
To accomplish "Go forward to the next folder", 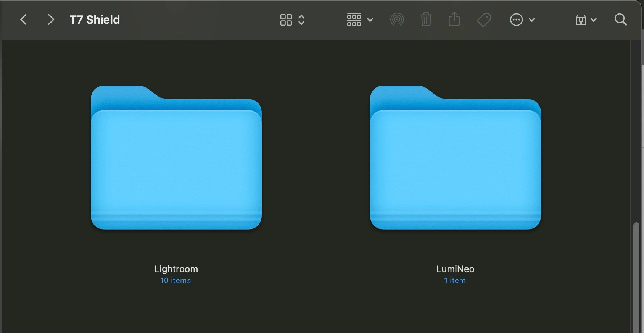I will click(x=50, y=19).
